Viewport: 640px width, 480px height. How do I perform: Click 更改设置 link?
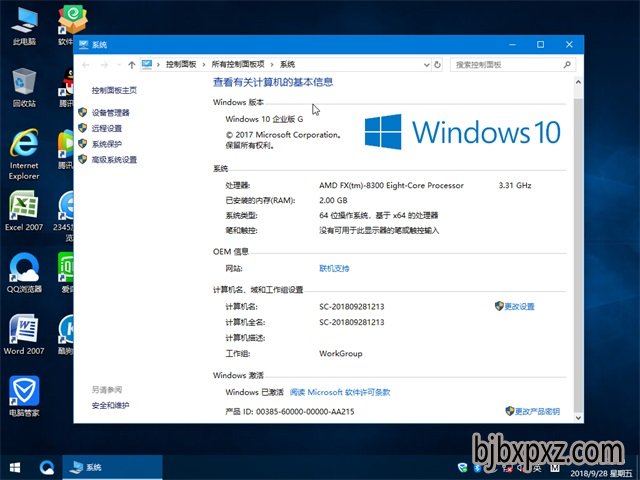[x=520, y=307]
